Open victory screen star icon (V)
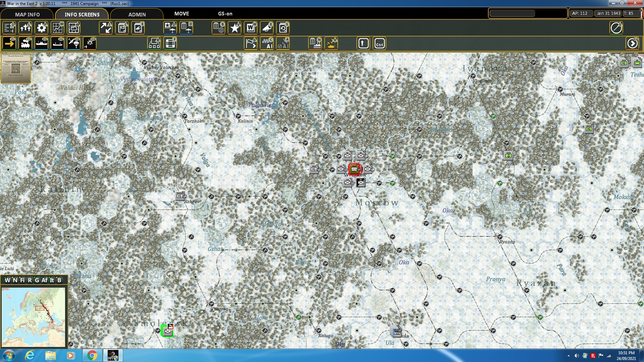Image resolution: width=644 pixels, height=362 pixels. tap(235, 28)
